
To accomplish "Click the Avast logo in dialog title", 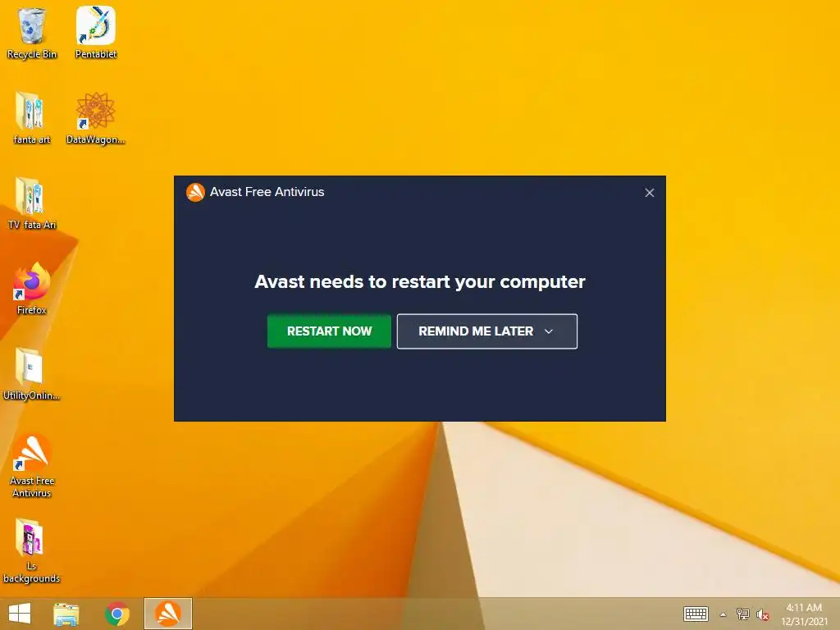I will pos(195,192).
